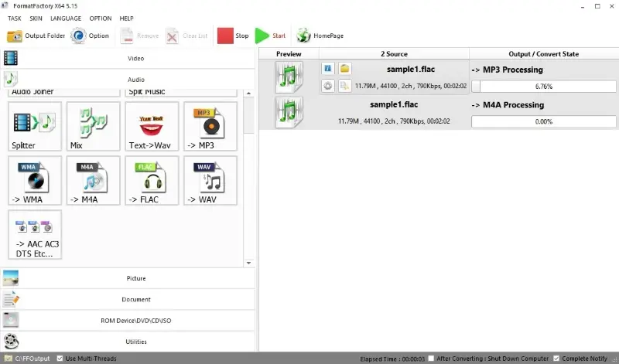Stop the conversion with the red Stop button
Viewport: 619px width, 364px height.
pyautogui.click(x=233, y=36)
